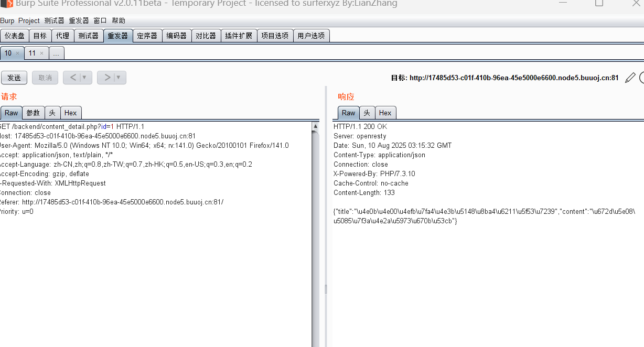Image resolution: width=644 pixels, height=347 pixels.
Task: Open the 帮助 menu
Action: (x=119, y=20)
